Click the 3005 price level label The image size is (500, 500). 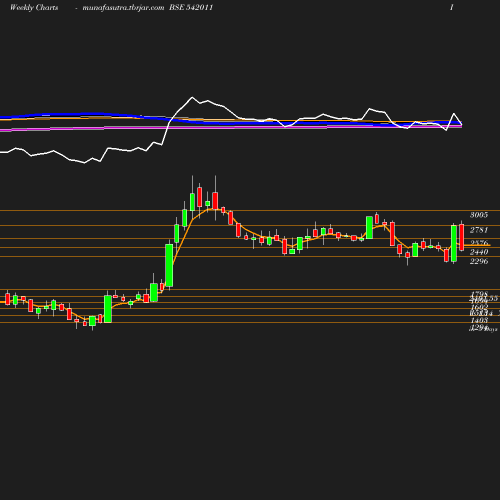(479, 215)
